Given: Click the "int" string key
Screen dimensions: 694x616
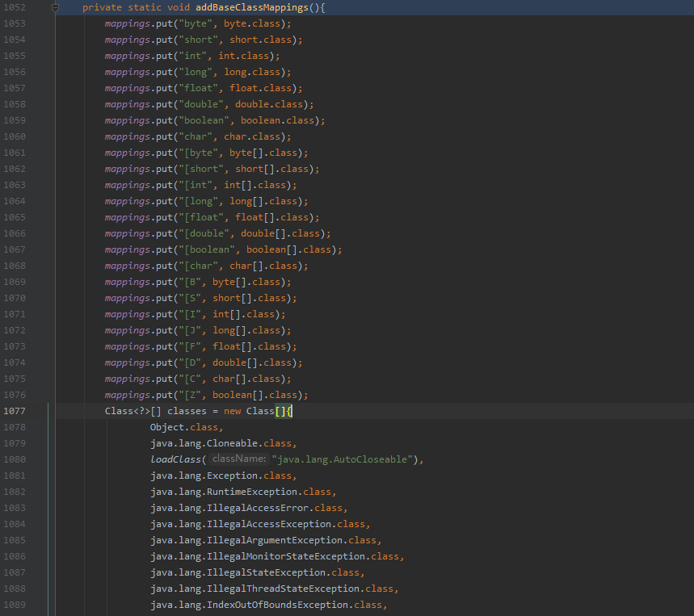Looking at the screenshot, I should pos(192,57).
